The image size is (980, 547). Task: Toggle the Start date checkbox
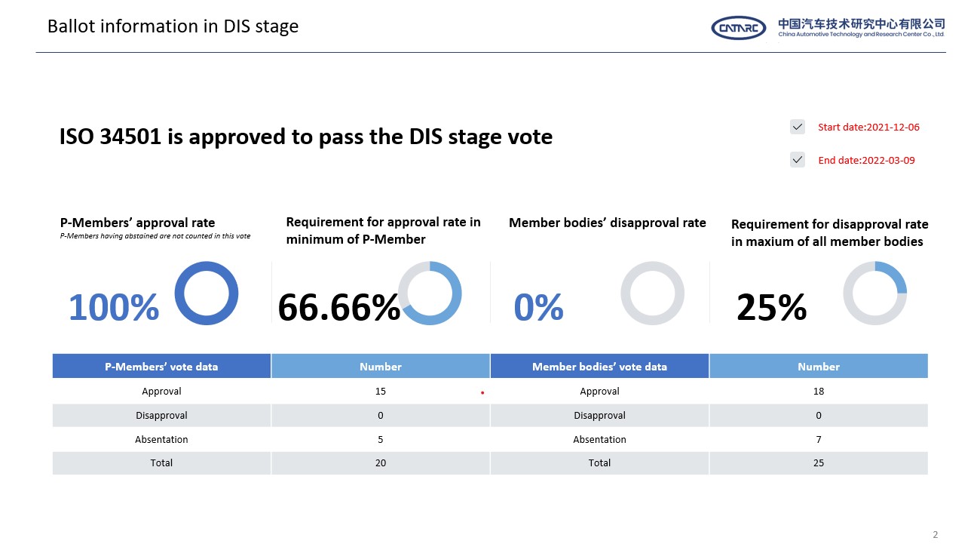(798, 127)
